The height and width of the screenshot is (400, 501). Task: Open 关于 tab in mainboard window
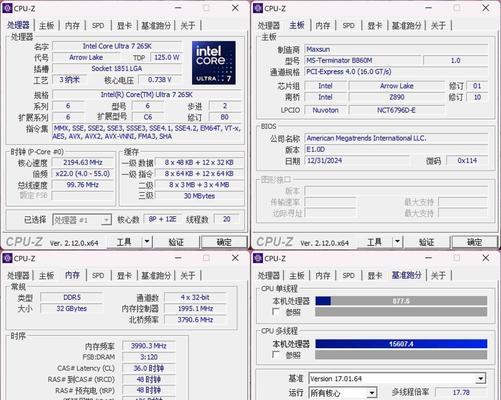point(438,25)
